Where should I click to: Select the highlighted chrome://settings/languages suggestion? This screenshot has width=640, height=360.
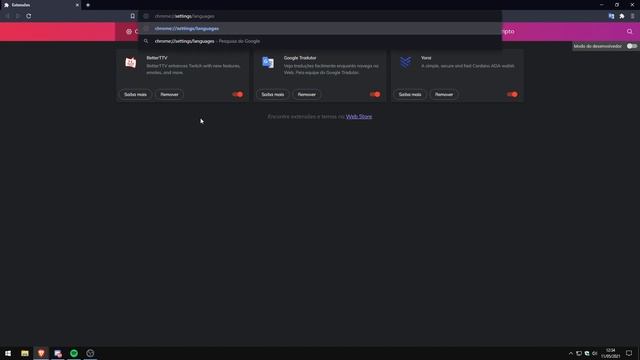[320, 29]
